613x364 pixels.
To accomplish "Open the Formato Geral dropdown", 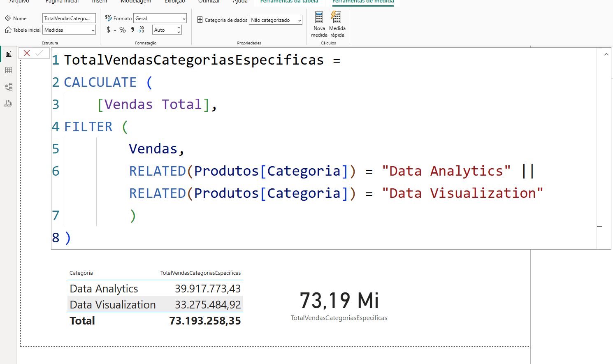I will click(160, 18).
